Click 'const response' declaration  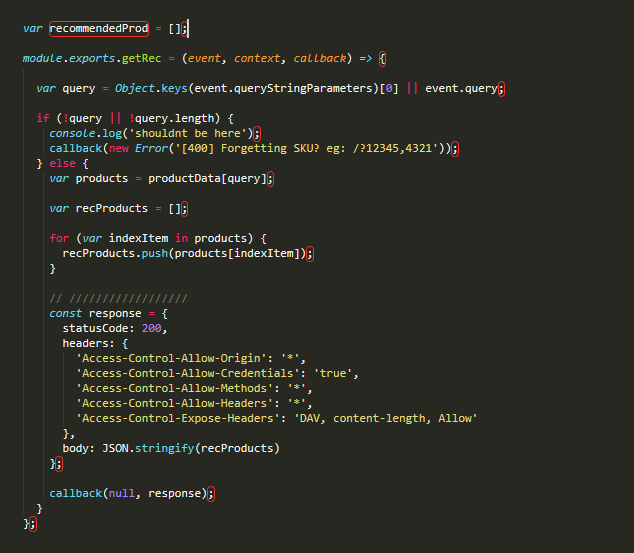(95, 313)
